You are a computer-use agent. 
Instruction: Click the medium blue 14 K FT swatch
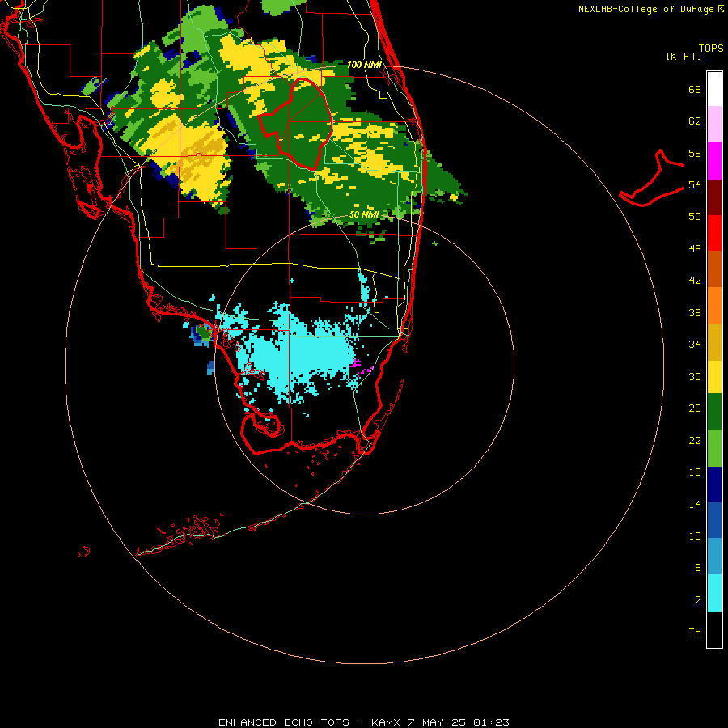[714, 520]
